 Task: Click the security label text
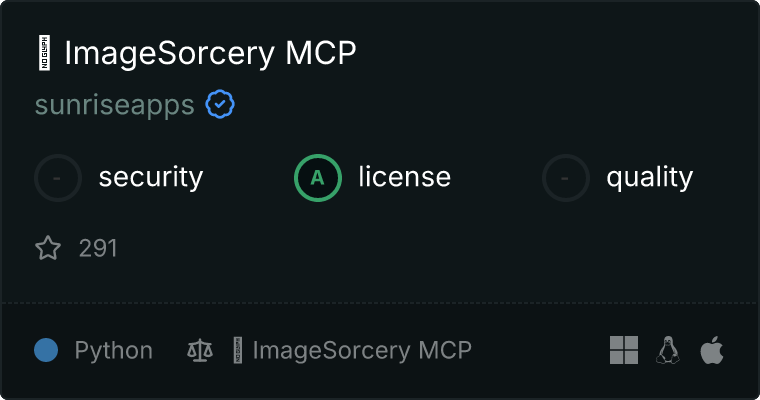coord(151,177)
